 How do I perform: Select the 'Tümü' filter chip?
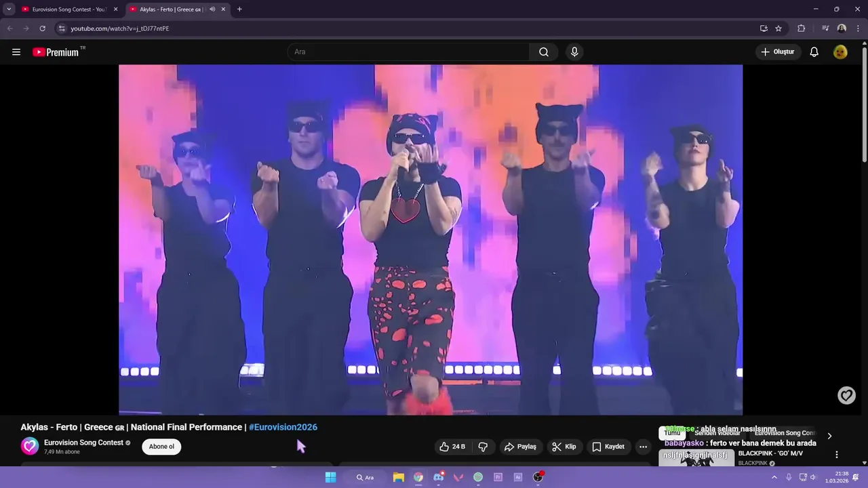[x=672, y=434]
